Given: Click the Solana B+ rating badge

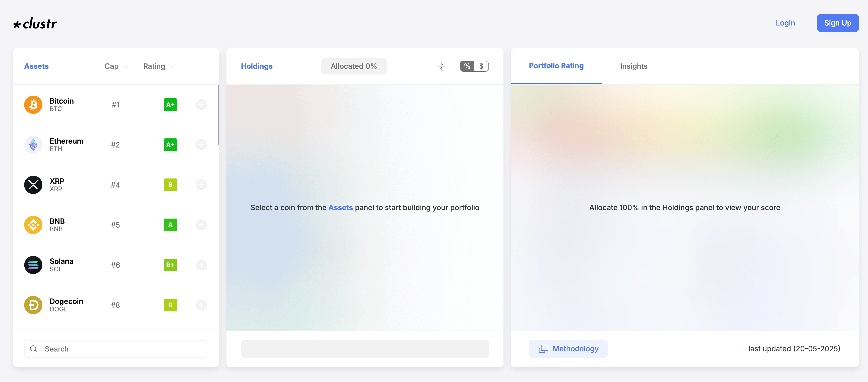Looking at the screenshot, I should click(x=170, y=265).
